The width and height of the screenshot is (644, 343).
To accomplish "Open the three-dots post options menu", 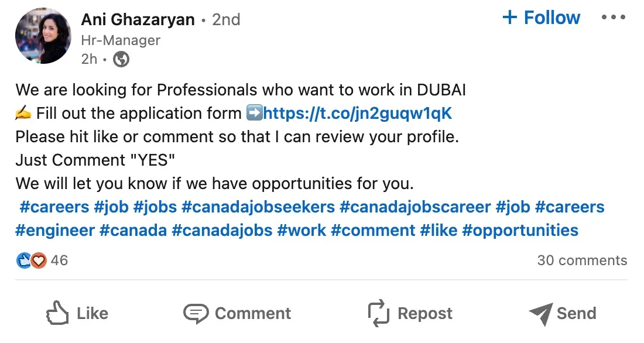I will pyautogui.click(x=613, y=18).
